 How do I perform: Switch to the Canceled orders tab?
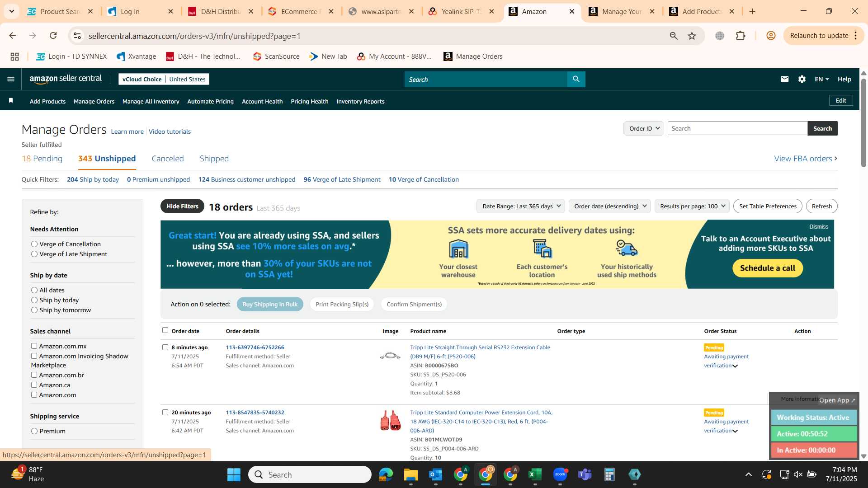coord(168,159)
